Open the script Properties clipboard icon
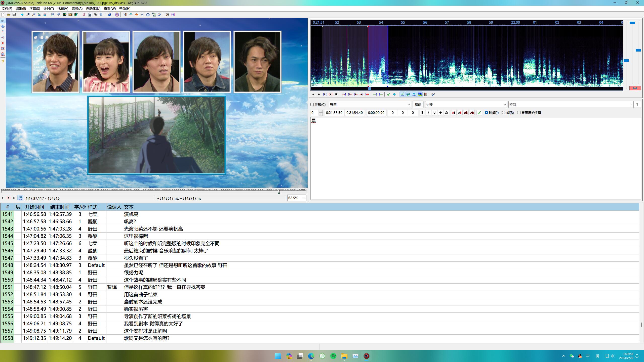644x362 pixels. pyautogui.click(x=90, y=15)
